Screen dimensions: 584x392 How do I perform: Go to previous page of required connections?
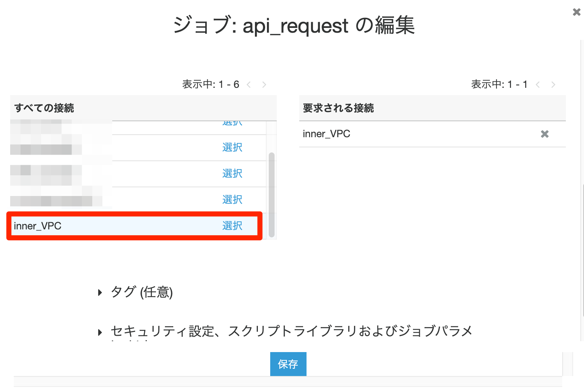click(538, 85)
